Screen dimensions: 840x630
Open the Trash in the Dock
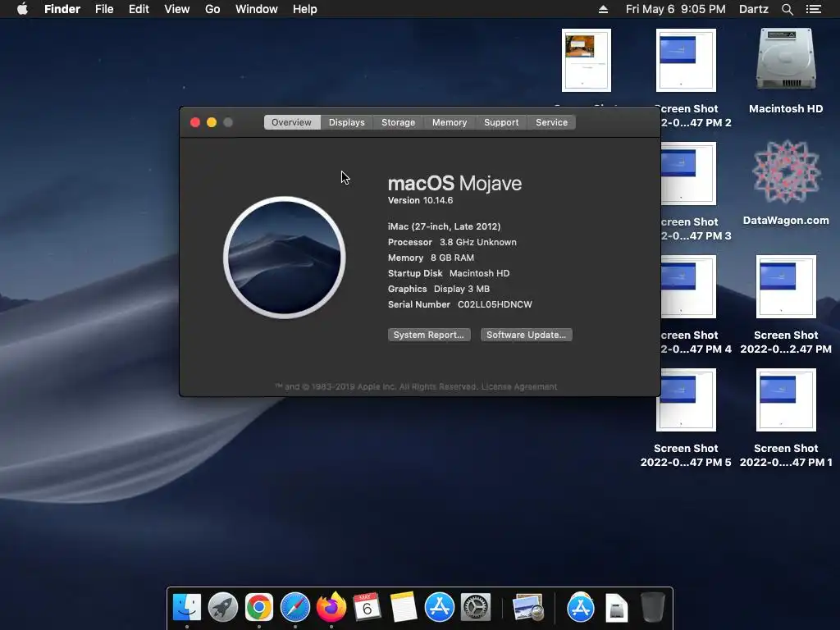pos(653,608)
